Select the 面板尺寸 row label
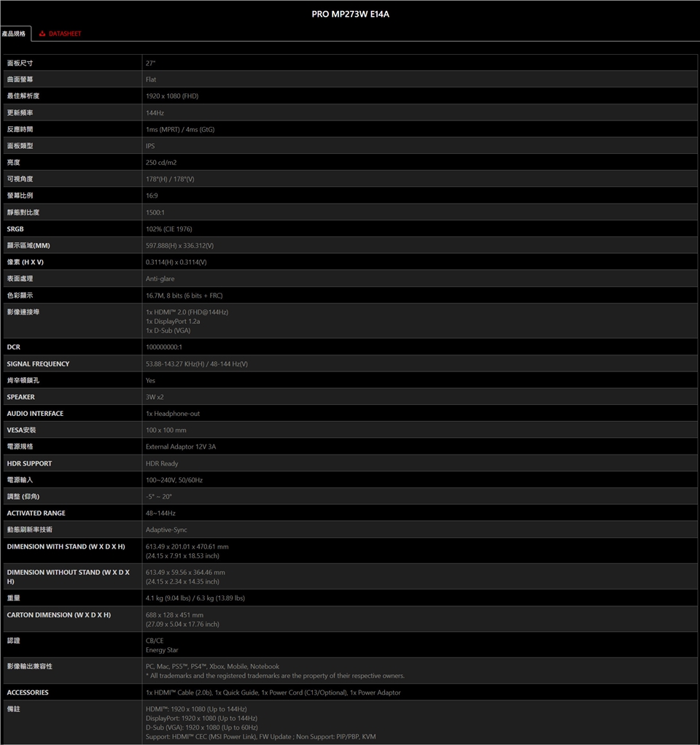 (20, 63)
